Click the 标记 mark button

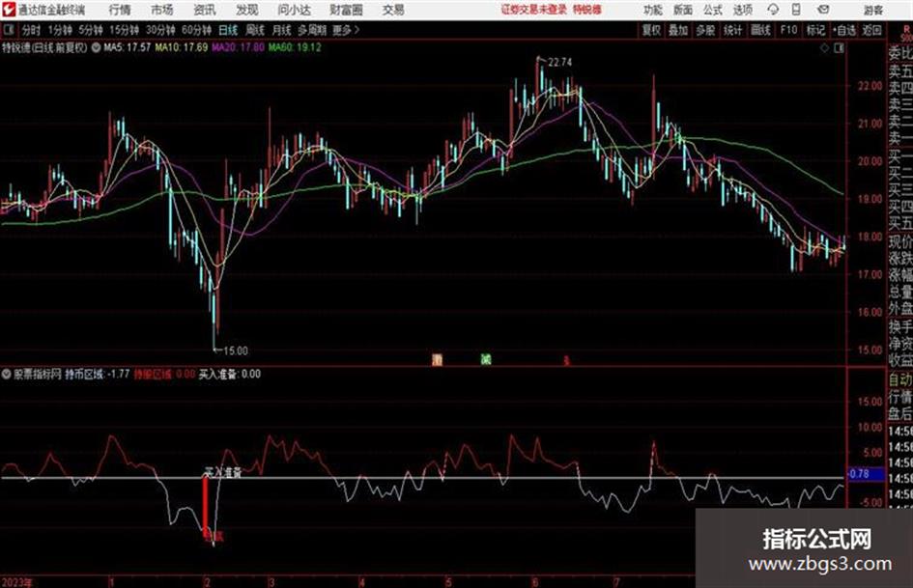[x=815, y=30]
